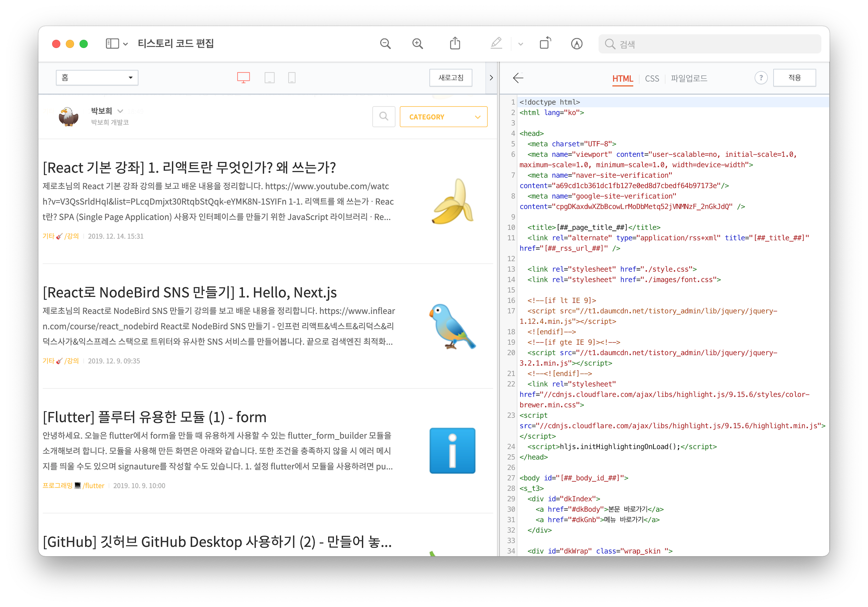Image resolution: width=868 pixels, height=607 pixels.
Task: Click the body id line 27
Action: point(574,478)
